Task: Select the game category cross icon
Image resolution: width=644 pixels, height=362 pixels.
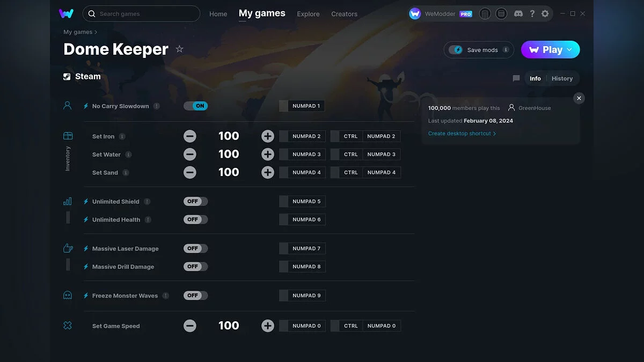Action: coord(68,326)
